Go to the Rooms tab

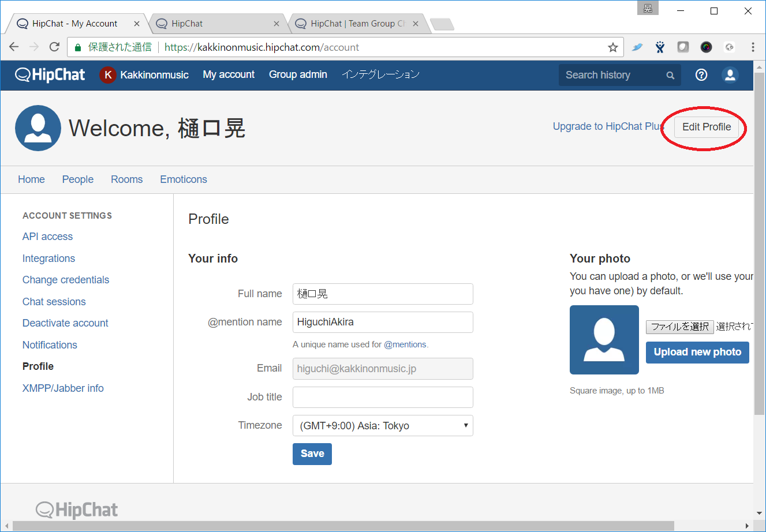(127, 179)
